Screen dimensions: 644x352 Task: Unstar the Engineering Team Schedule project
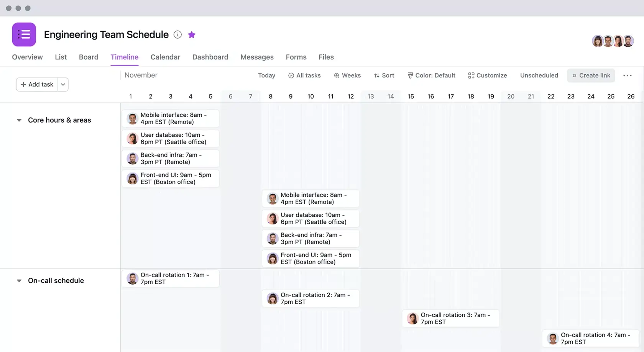[192, 34]
